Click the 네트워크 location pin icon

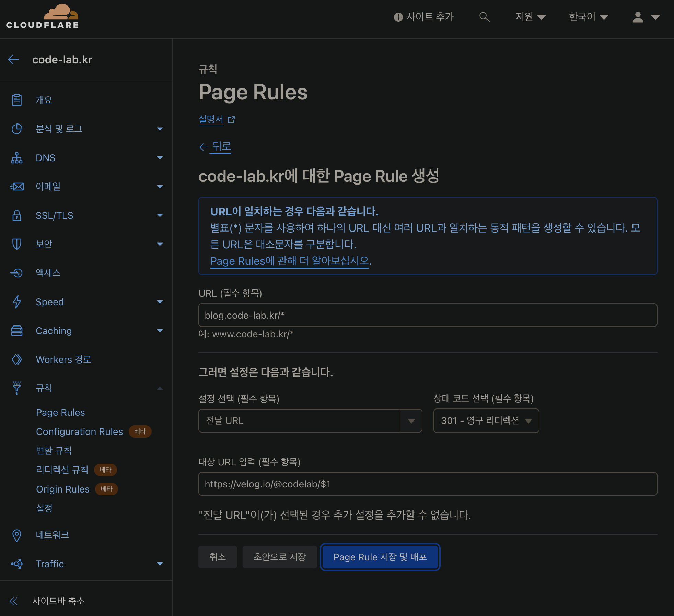tap(17, 535)
